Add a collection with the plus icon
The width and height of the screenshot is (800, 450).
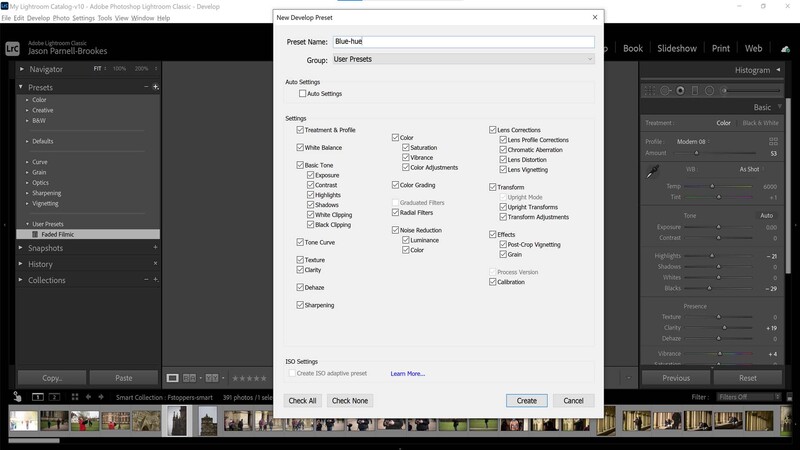[x=156, y=280]
